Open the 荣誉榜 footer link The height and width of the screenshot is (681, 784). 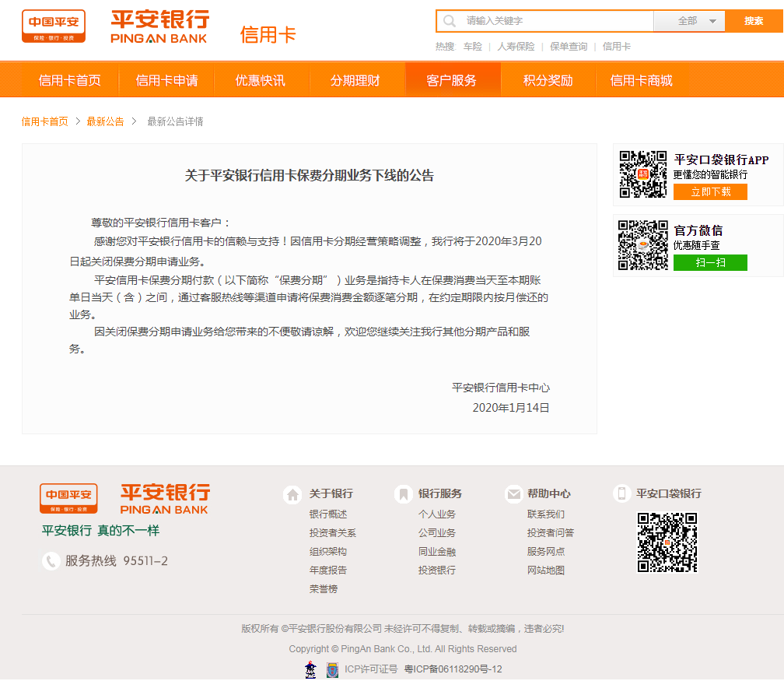click(324, 589)
